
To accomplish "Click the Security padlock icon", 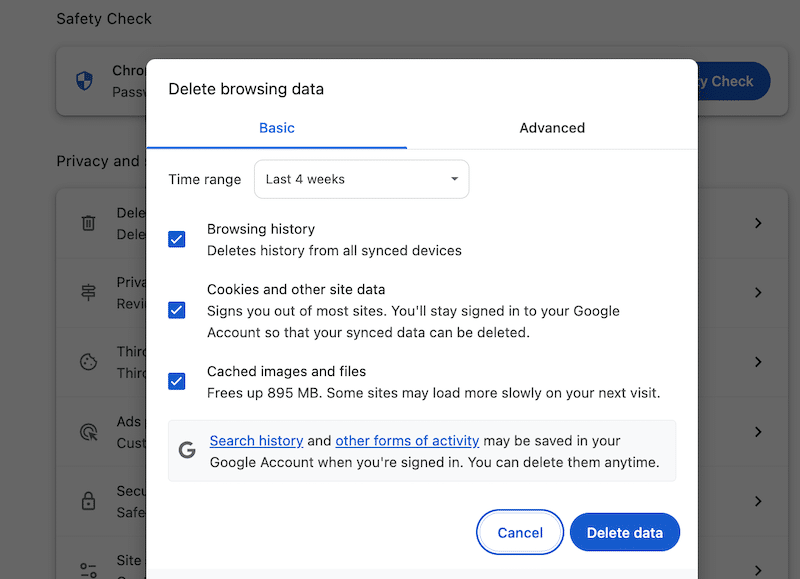I will (88, 501).
